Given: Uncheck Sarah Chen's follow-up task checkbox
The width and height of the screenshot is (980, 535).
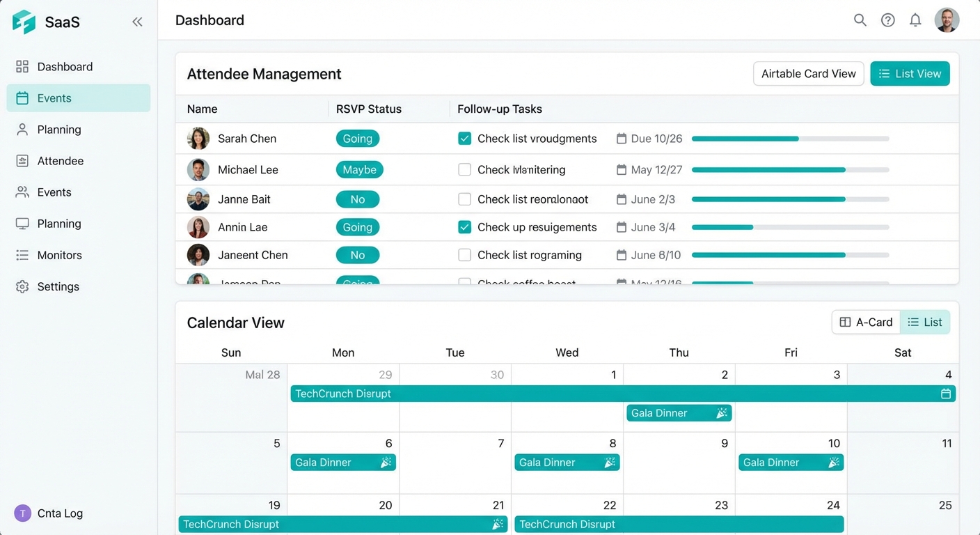Looking at the screenshot, I should [464, 139].
